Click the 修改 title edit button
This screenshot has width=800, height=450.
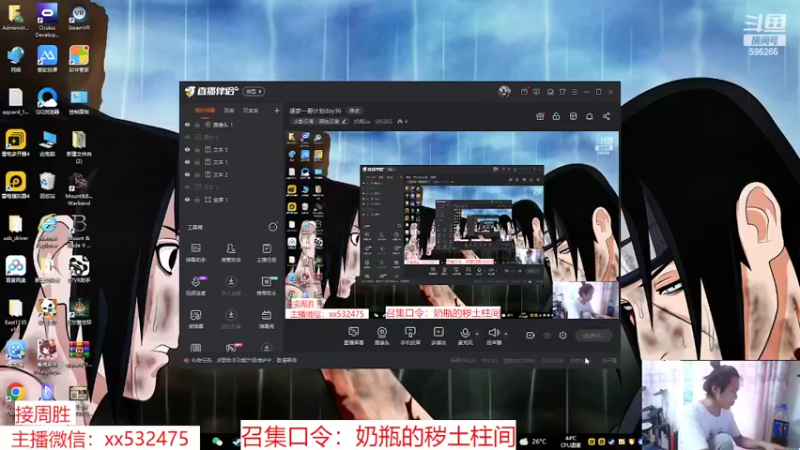(x=355, y=111)
